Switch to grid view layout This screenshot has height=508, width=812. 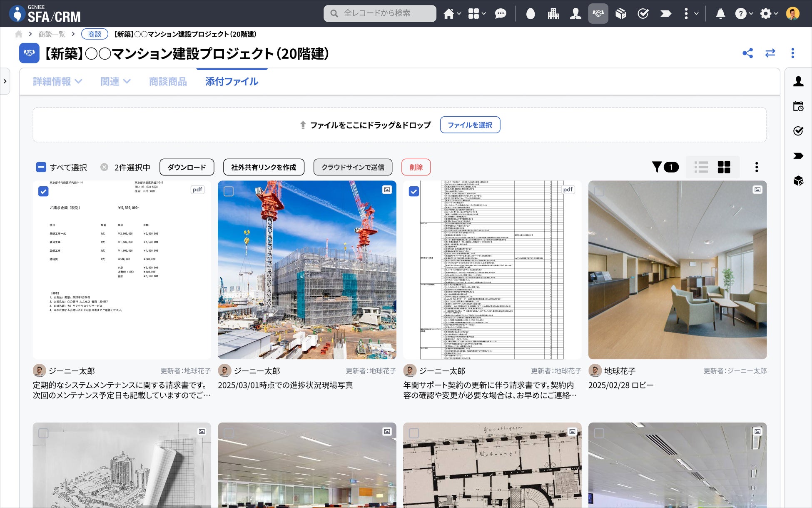pos(724,167)
